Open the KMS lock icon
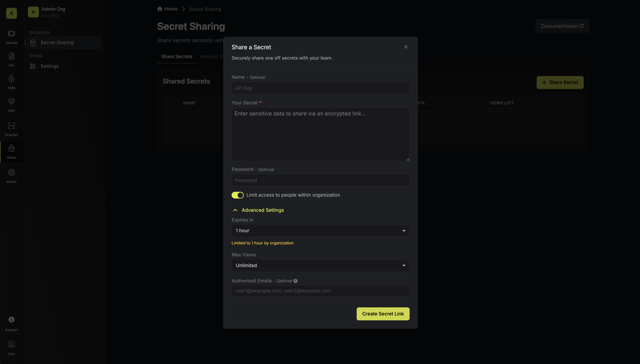Image resolution: width=640 pixels, height=364 pixels. 11,79
